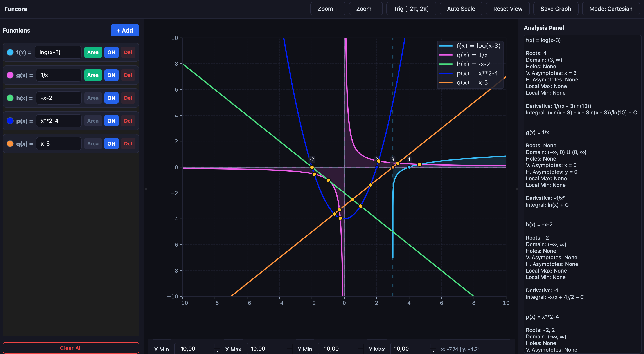The height and width of the screenshot is (354, 644).
Task: Click the magenta g(x) color dot
Action: coord(10,75)
